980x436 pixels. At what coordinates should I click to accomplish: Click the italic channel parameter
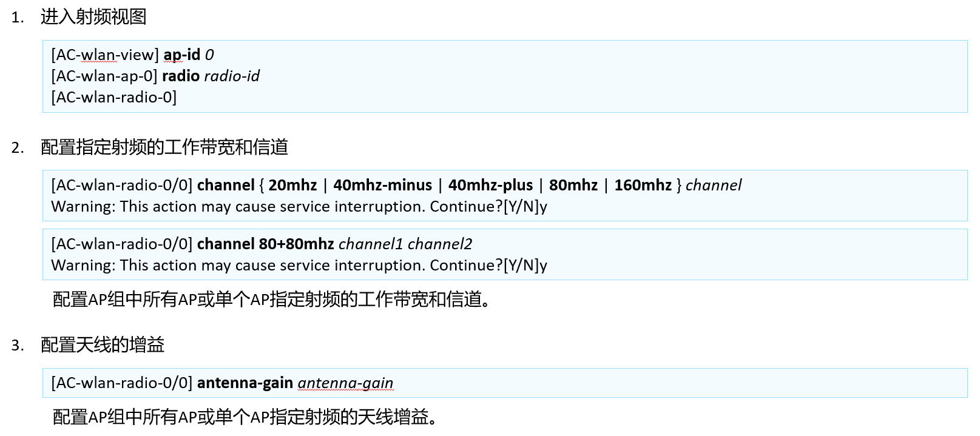[714, 186]
